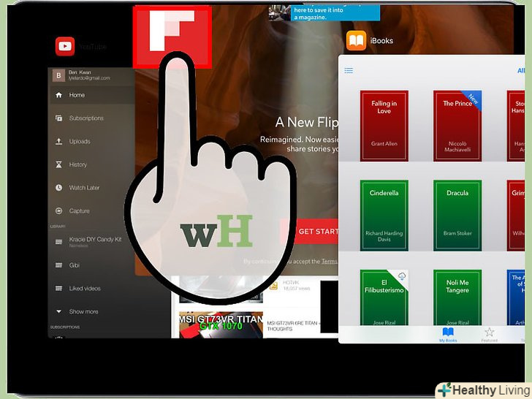Image resolution: width=532 pixels, height=399 pixels.
Task: Open the Liked videos playlist
Action: click(85, 289)
